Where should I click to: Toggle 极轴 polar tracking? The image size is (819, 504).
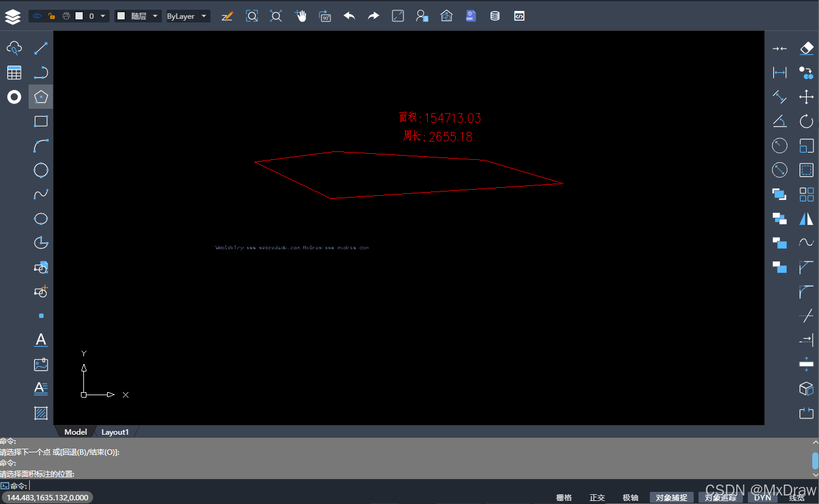coord(630,497)
